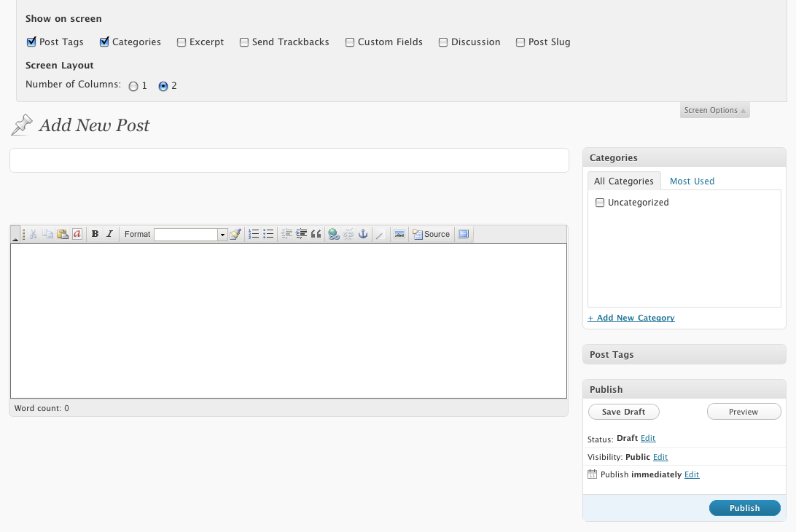The image size is (796, 532).
Task: Insert a bulleted list
Action: (x=268, y=234)
